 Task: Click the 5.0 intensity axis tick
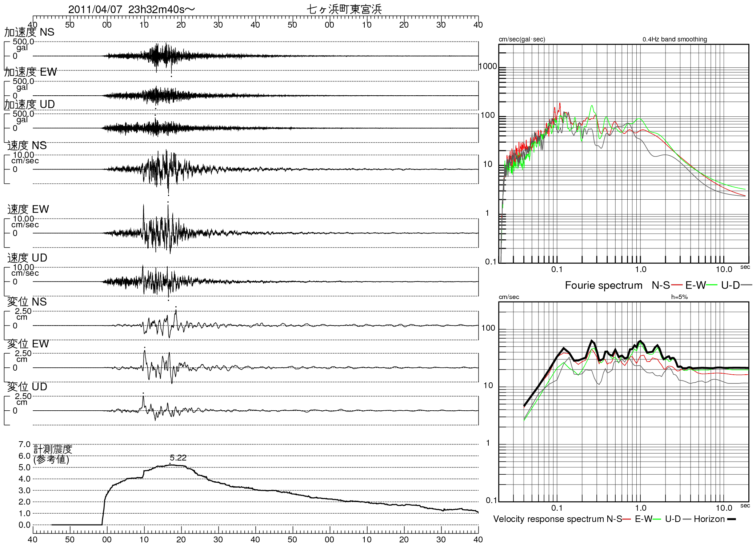(x=24, y=467)
